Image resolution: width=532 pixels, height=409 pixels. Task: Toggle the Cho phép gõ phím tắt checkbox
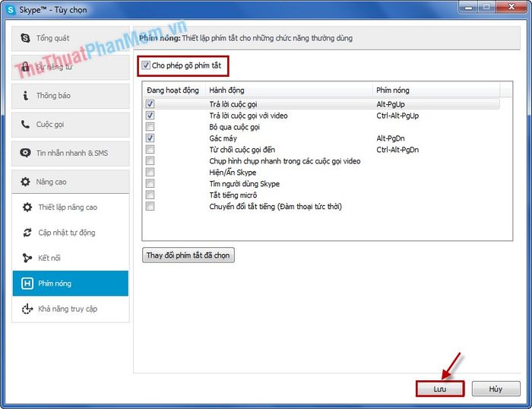tap(146, 65)
